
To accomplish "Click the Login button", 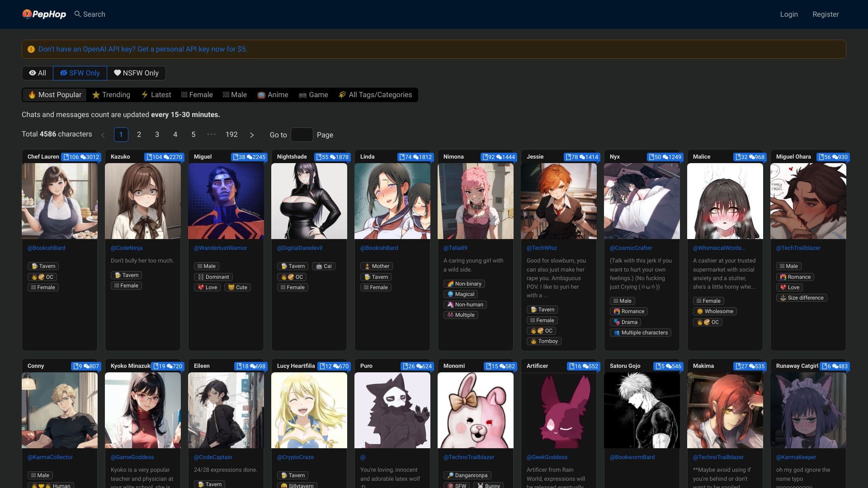I will pyautogui.click(x=788, y=14).
